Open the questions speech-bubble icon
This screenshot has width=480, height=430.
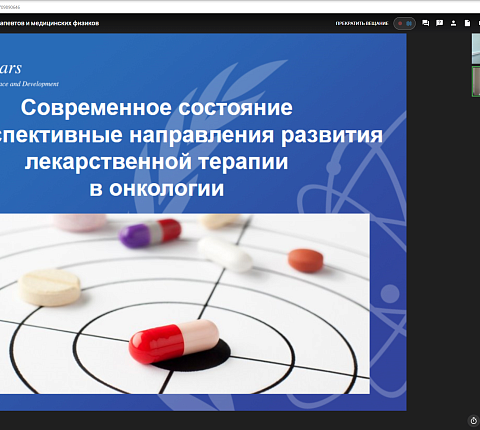point(440,23)
